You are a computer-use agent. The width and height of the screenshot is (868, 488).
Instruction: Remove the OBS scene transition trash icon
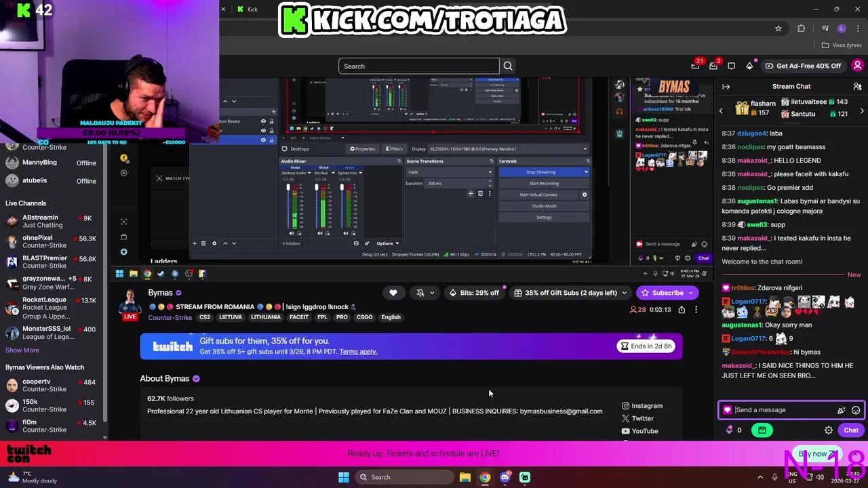480,194
